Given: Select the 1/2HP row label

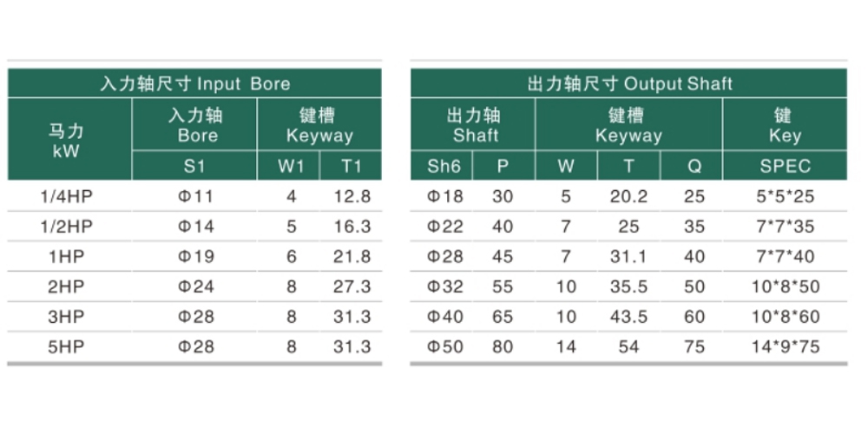Looking at the screenshot, I should (x=67, y=227).
